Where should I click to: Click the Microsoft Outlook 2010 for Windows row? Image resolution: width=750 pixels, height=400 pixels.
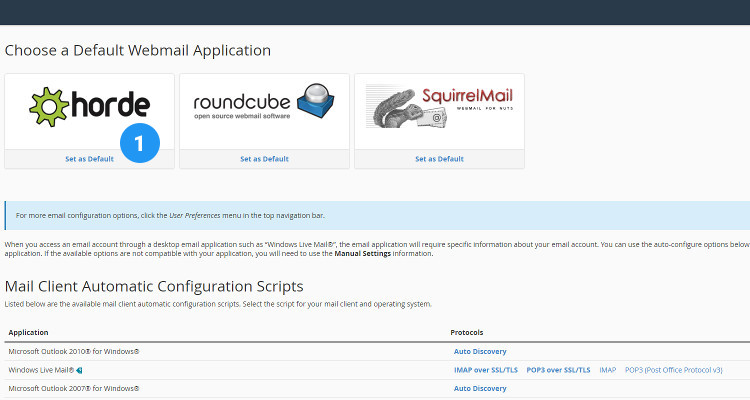[x=73, y=352]
